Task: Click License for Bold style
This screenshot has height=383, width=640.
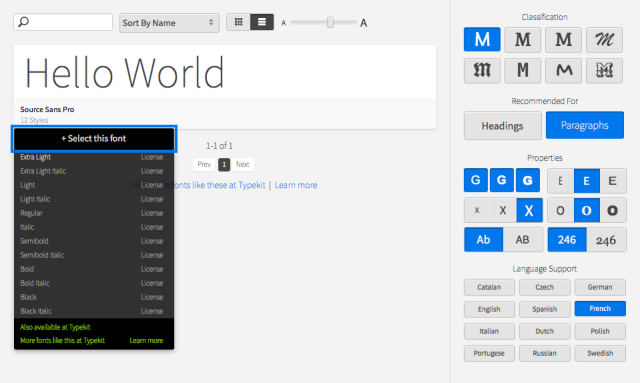Action: [x=152, y=269]
